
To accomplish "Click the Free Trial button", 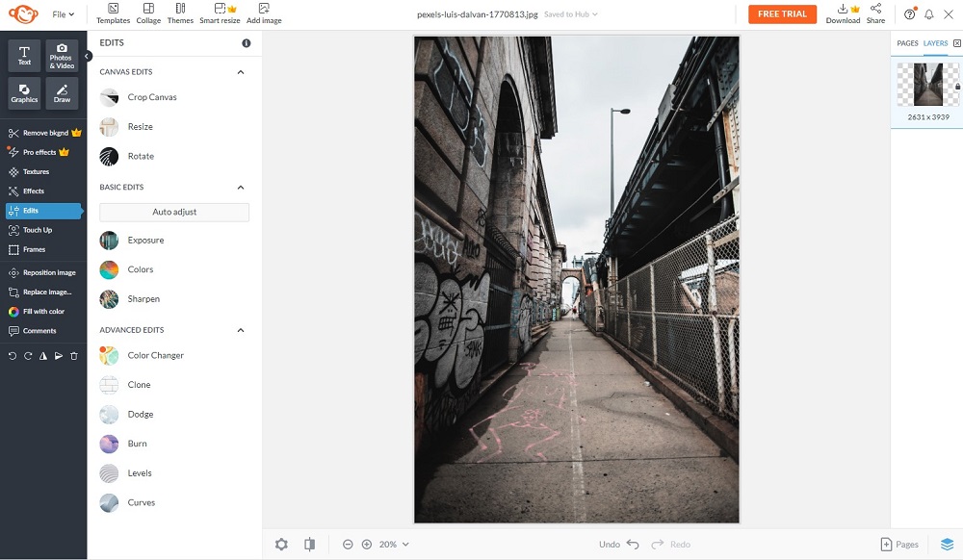I will tap(782, 13).
